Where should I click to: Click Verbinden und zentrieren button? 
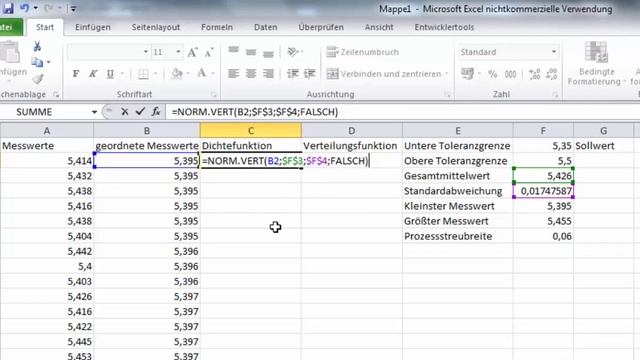[384, 74]
